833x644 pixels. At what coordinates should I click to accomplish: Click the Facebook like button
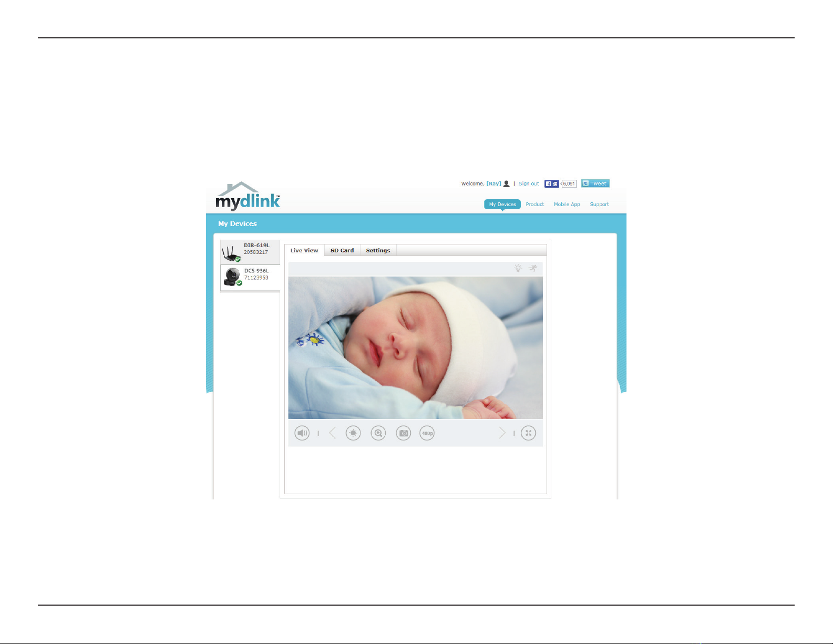click(x=552, y=183)
